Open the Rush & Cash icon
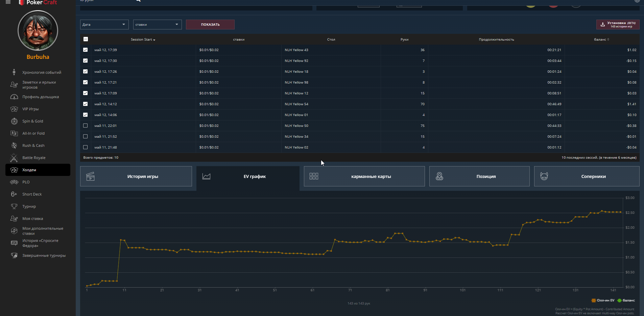 tap(14, 145)
